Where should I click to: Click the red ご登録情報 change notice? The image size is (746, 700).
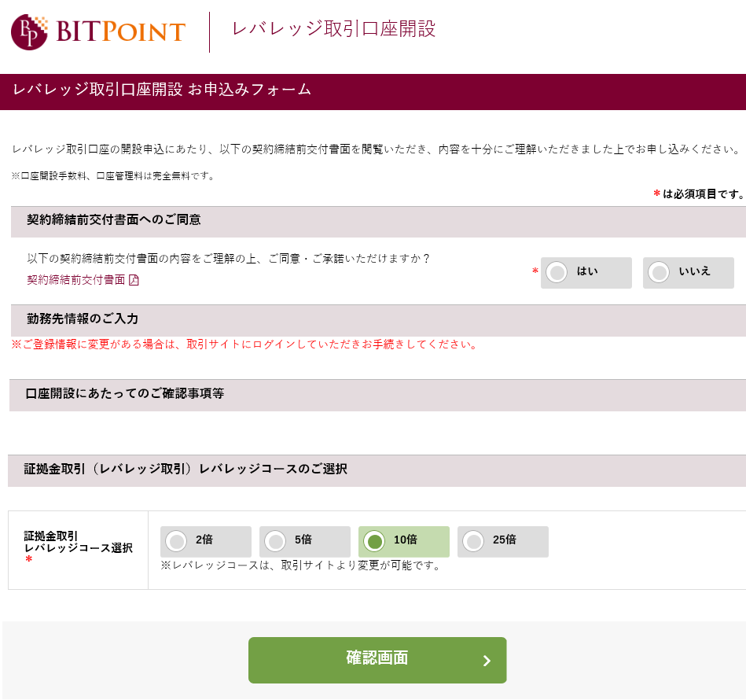coord(244,344)
